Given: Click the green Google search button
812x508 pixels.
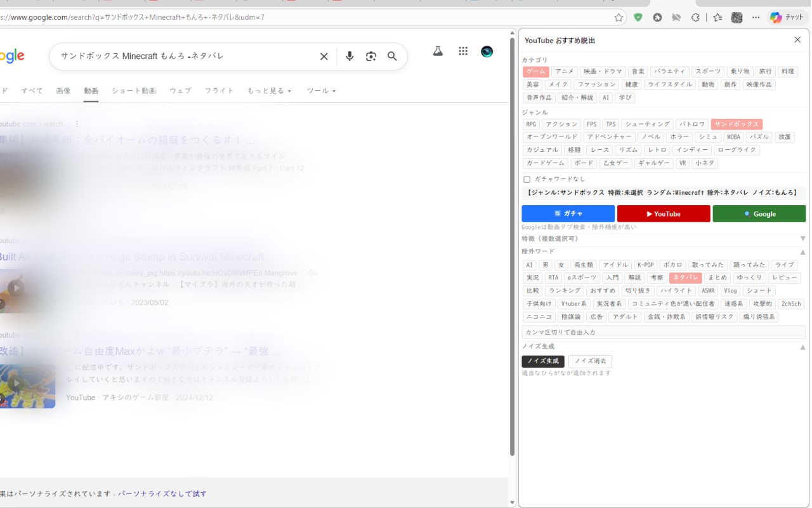Looking at the screenshot, I should 759,214.
